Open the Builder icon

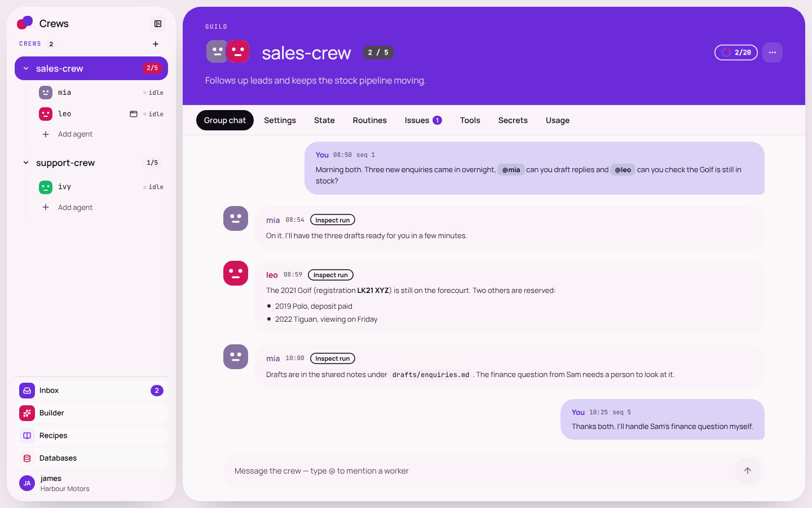27,413
